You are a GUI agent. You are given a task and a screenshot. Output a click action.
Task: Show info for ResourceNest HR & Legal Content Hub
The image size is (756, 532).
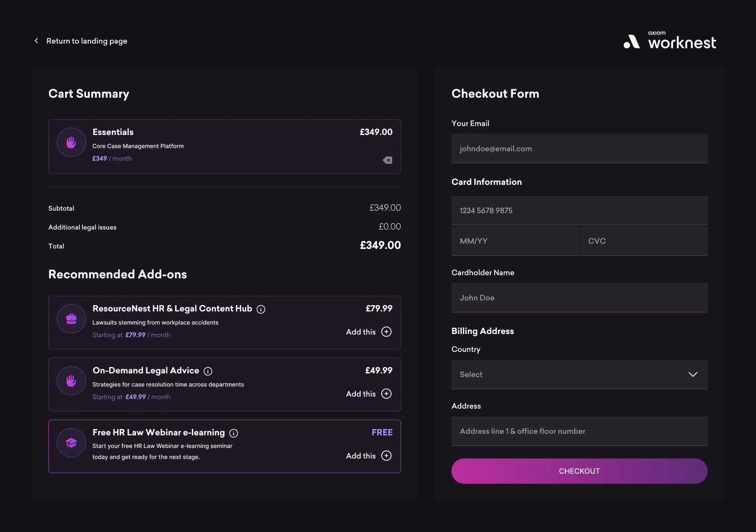(261, 309)
